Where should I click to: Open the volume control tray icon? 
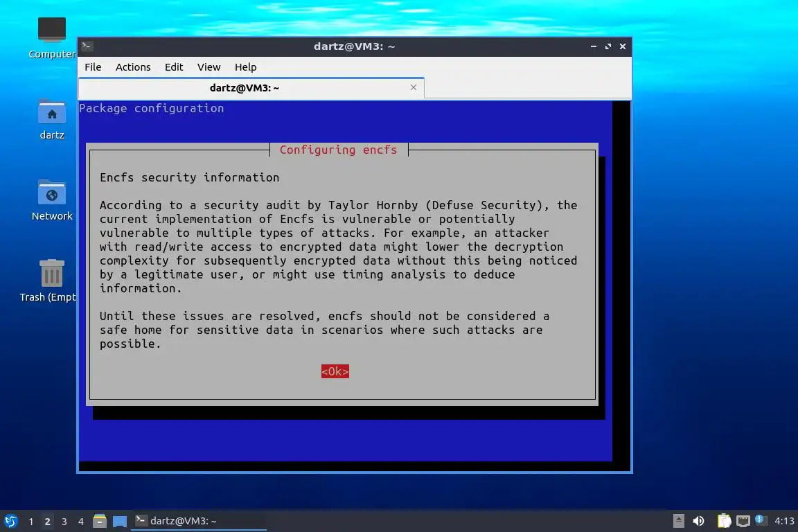click(698, 521)
